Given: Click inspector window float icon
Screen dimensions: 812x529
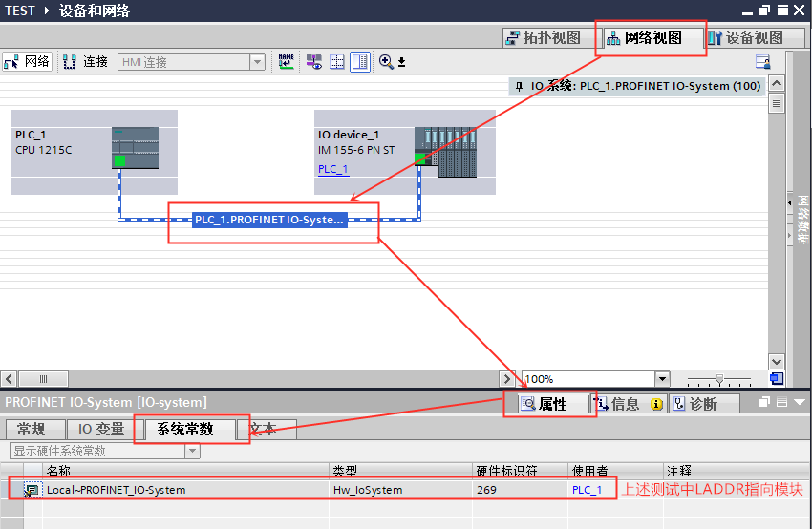Looking at the screenshot, I should [764, 402].
